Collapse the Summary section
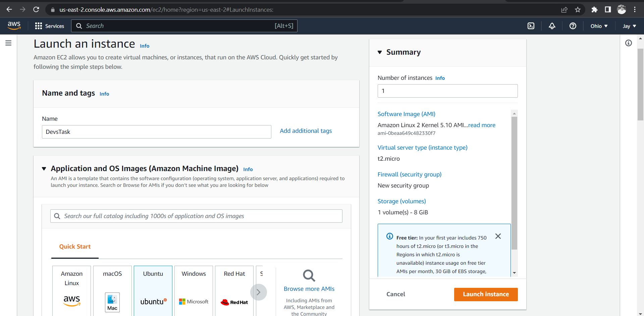The width and height of the screenshot is (644, 316). pyautogui.click(x=380, y=52)
